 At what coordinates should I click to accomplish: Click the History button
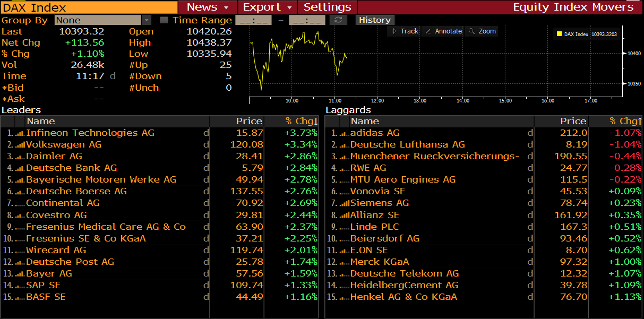click(374, 20)
